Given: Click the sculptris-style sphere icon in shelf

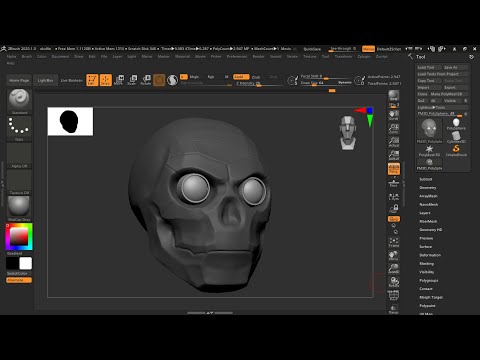Looking at the screenshot, I should 172,80.
